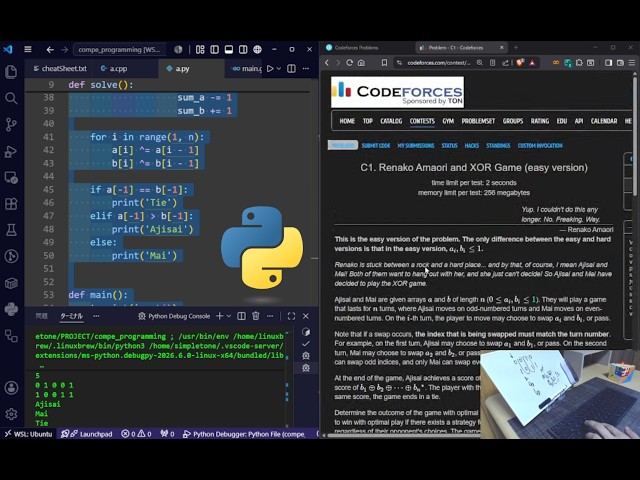Click the SUBMIT CODE link

point(376,145)
